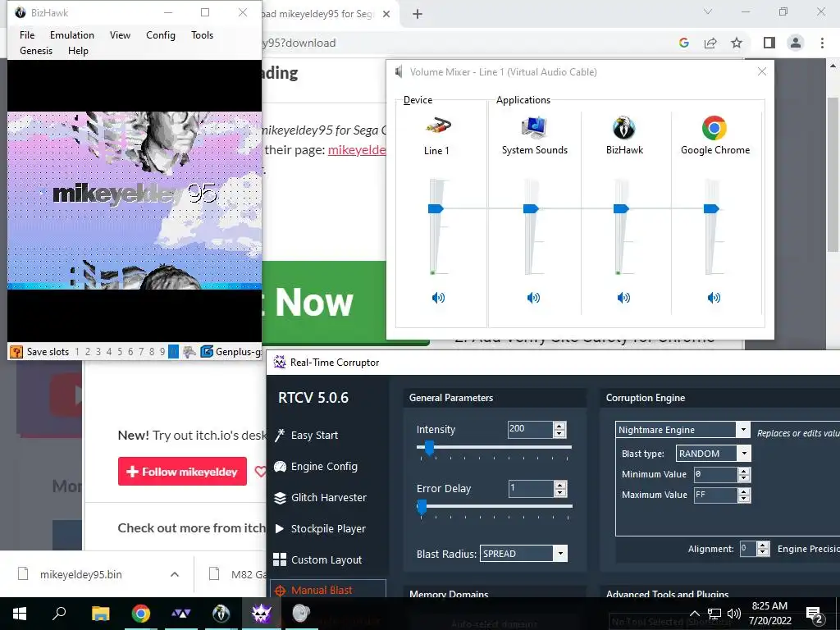Click the Error Delay up/down stepper
This screenshot has width=840, height=630.
point(559,488)
